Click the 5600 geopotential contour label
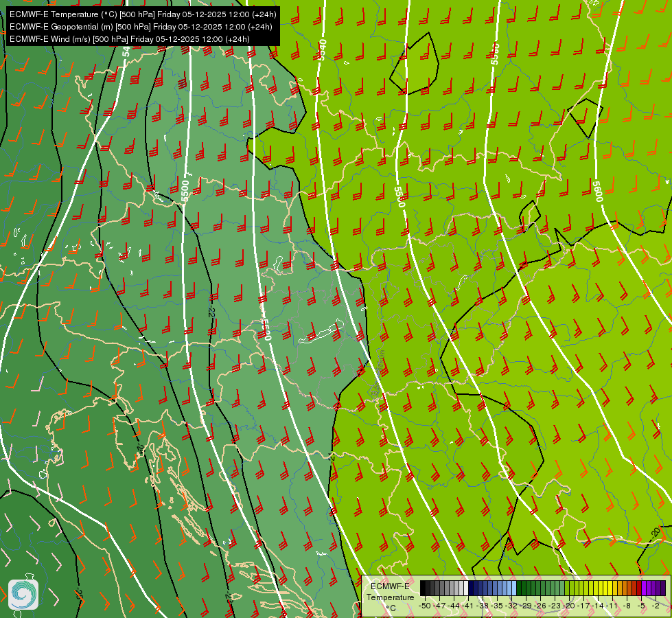 pyautogui.click(x=597, y=192)
